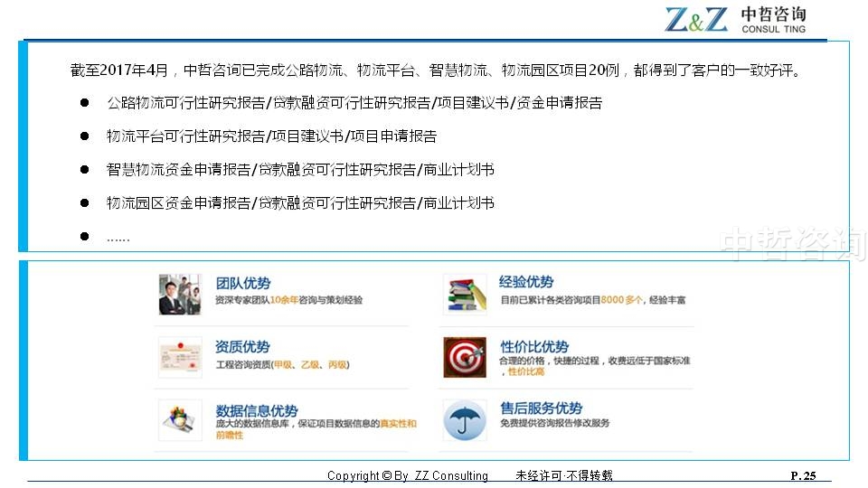Click the 智慧物流资金申请报告 bullet line
The height and width of the screenshot is (488, 868).
(x=300, y=170)
